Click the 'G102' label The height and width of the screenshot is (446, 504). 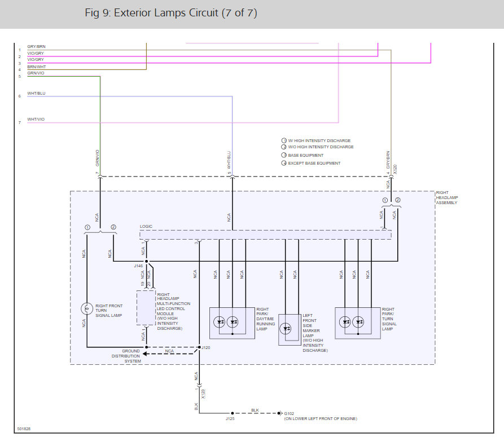(x=290, y=413)
